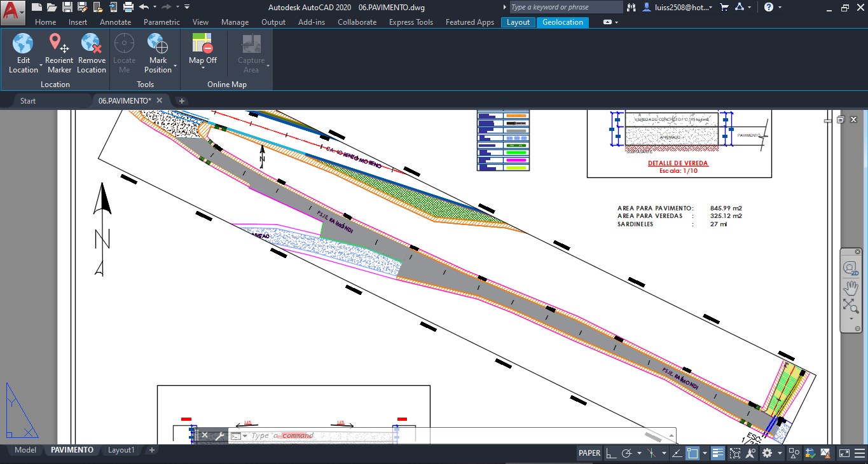Create a new drawing from Quick Access toolbar
868x464 pixels.
[x=37, y=7]
